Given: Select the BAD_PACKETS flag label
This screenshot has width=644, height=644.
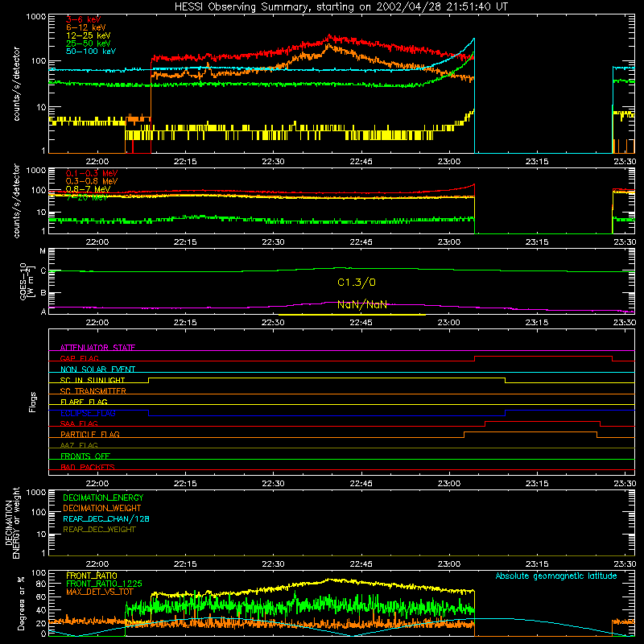Looking at the screenshot, I should [88, 467].
